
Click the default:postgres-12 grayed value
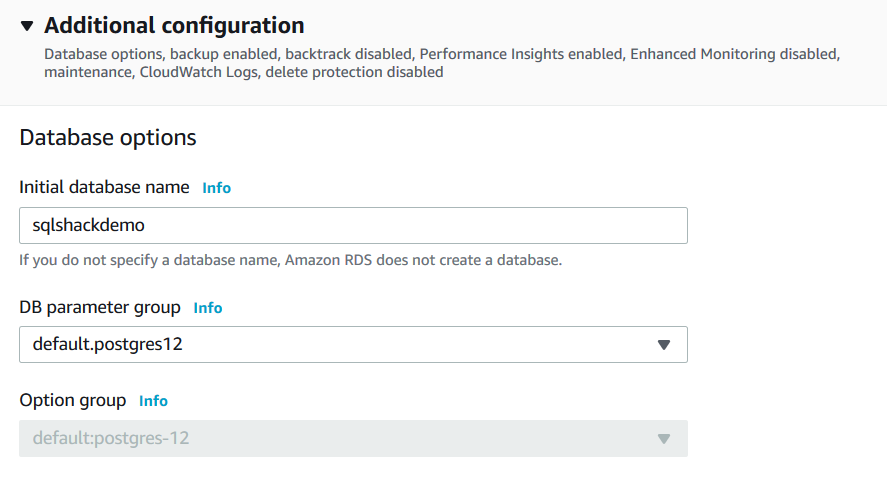pyautogui.click(x=111, y=438)
